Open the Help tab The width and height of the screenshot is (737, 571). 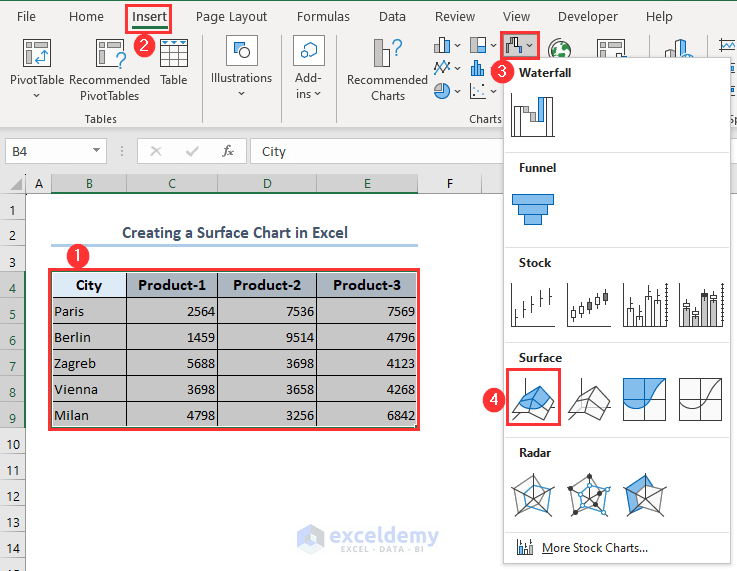click(659, 16)
